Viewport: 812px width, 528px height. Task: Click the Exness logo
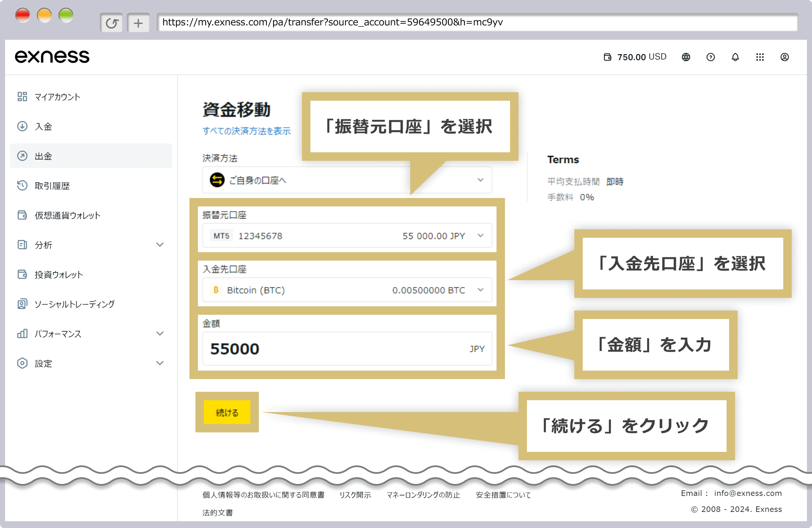52,57
